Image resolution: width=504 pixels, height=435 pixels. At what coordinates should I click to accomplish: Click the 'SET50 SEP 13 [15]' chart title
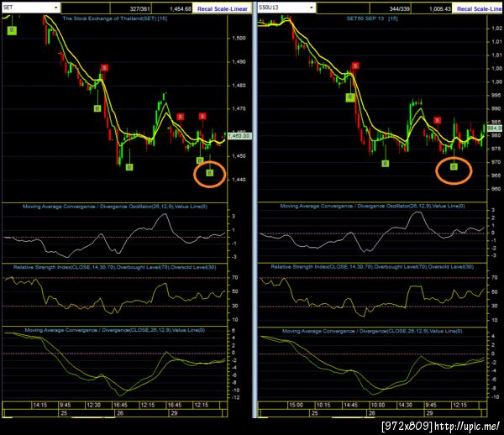point(372,18)
